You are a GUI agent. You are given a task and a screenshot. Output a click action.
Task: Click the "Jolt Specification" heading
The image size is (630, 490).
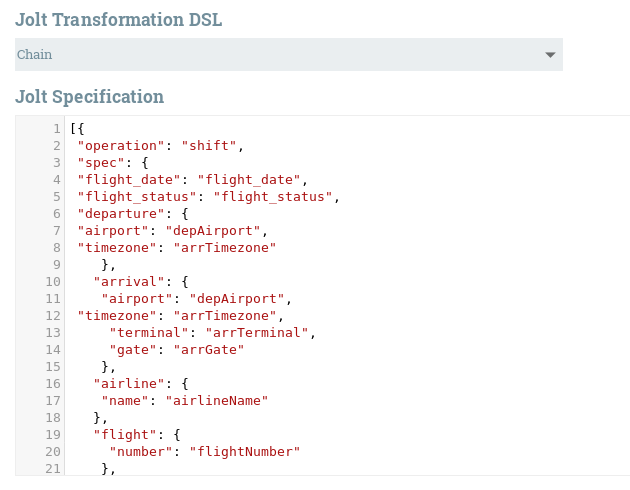pos(90,97)
